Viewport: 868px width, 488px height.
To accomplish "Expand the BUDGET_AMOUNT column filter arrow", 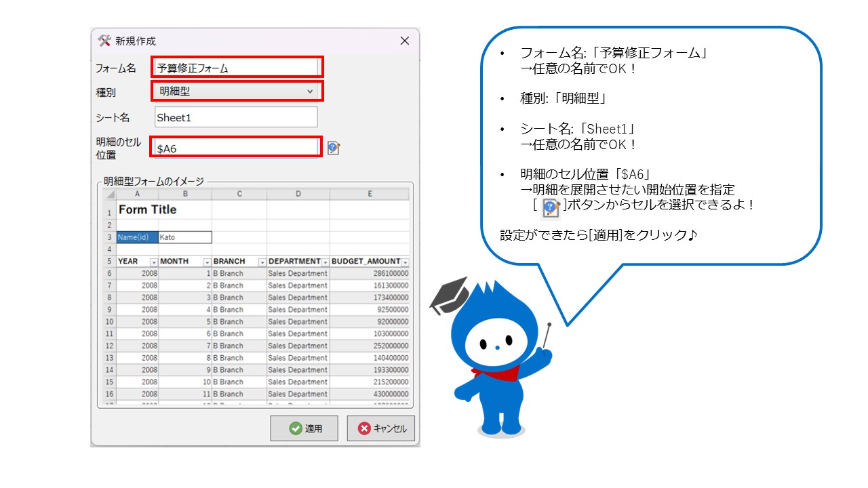I will (405, 262).
